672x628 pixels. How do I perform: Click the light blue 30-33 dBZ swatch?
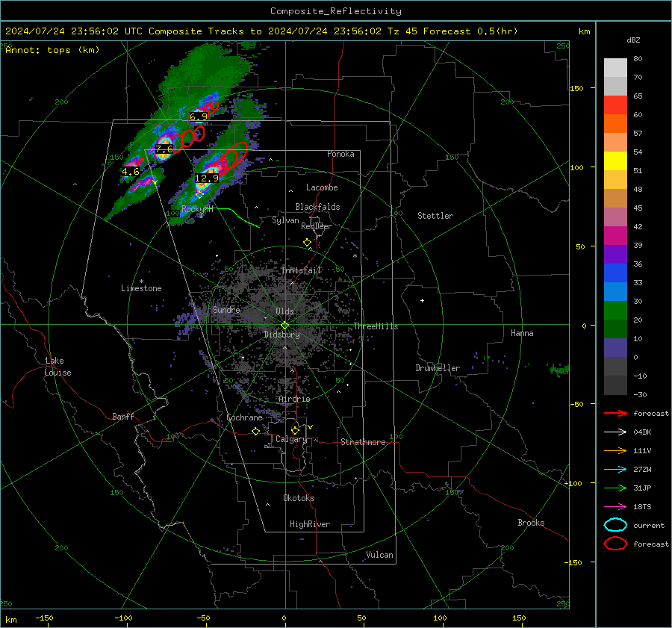click(x=615, y=292)
